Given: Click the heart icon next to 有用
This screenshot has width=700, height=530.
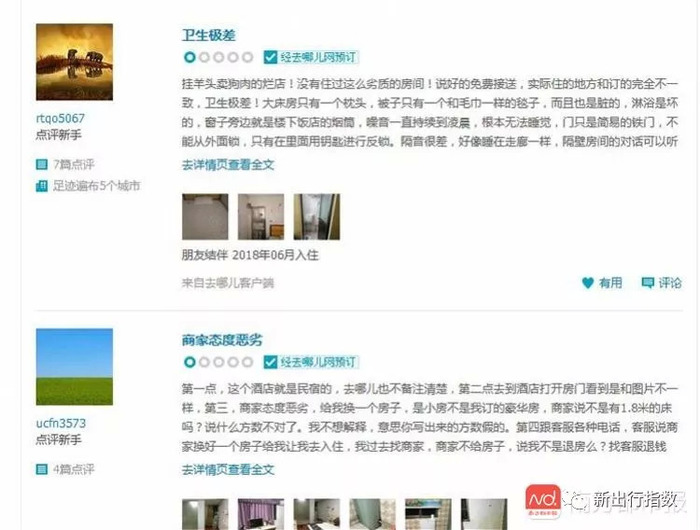Looking at the screenshot, I should pos(588,283).
